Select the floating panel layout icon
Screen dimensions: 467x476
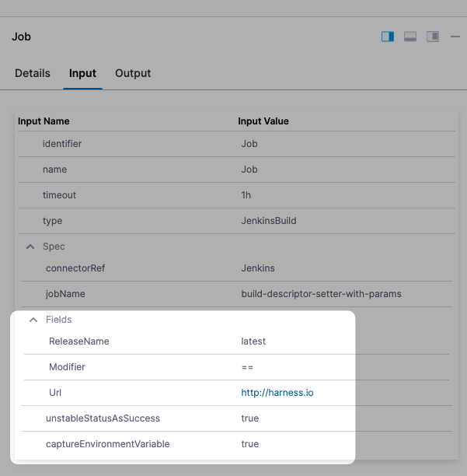[433, 37]
